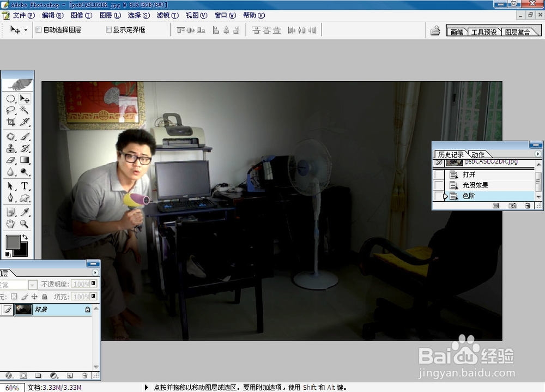Open the 不透明度 value dropdown arrow
Viewport: 545px width, 392px height.
tap(93, 283)
